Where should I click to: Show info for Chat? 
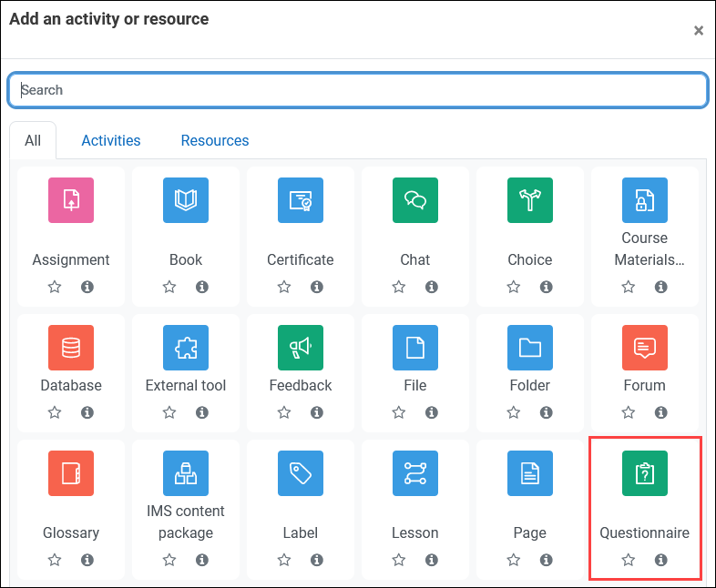(x=432, y=287)
